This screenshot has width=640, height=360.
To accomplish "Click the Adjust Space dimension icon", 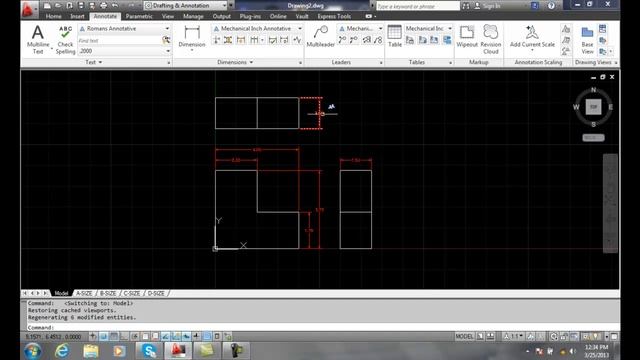I will 228,40.
